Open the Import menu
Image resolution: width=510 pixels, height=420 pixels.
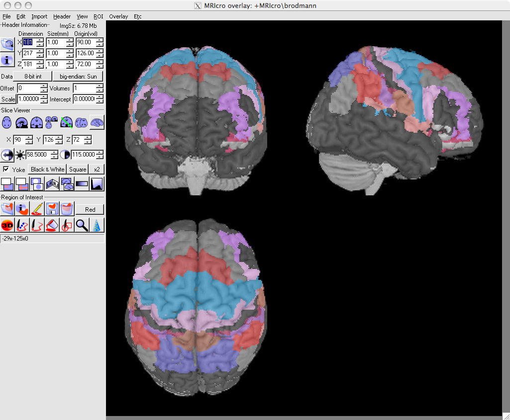[39, 16]
